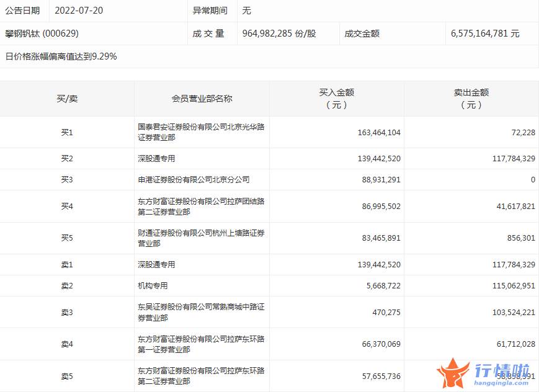Select the 卖3 row label
This screenshot has width=539, height=392.
(x=67, y=312)
